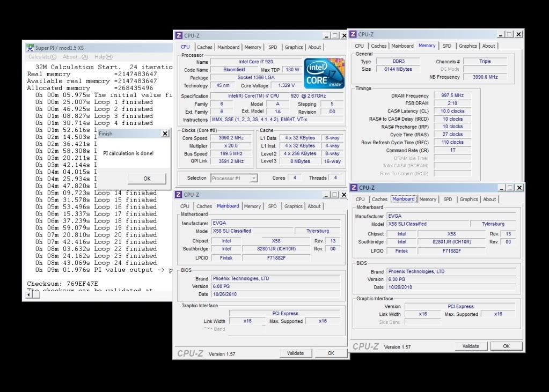Click CPU-Z icon in the Memory window title

[353, 34]
